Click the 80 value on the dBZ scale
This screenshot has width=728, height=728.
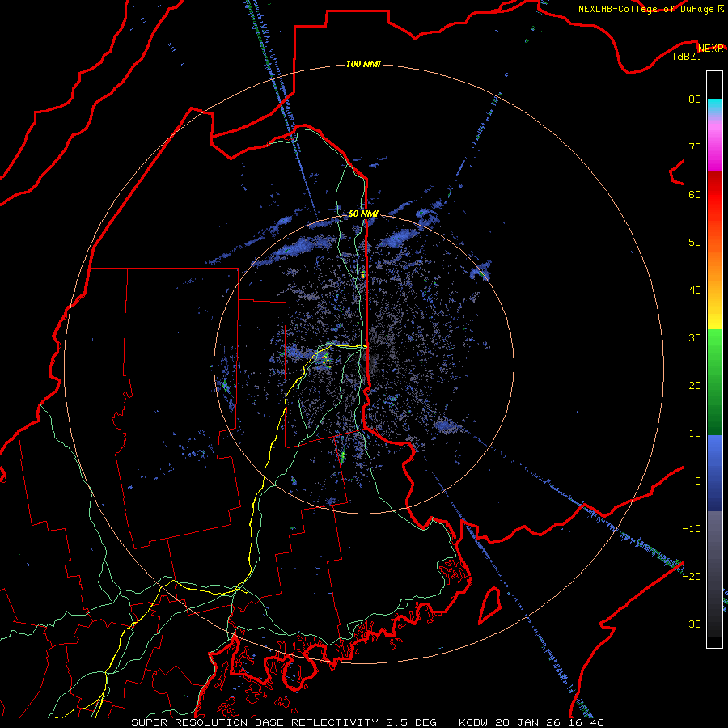tap(695, 99)
